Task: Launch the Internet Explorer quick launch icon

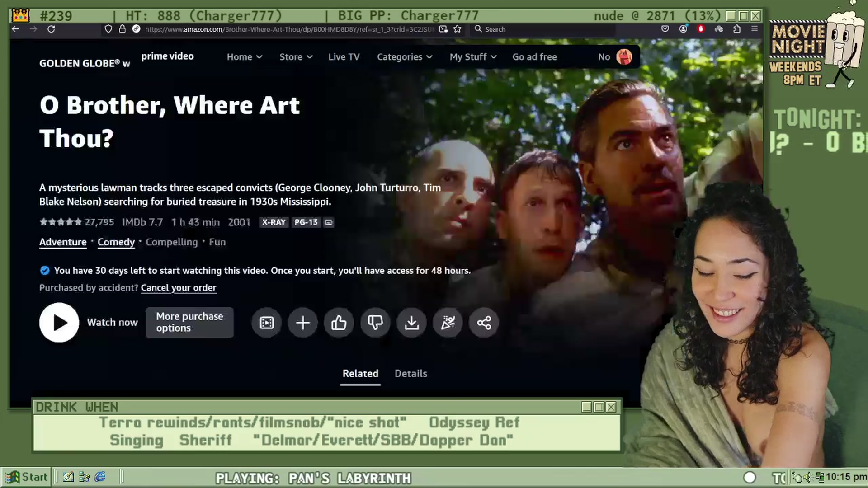Action: click(x=100, y=477)
